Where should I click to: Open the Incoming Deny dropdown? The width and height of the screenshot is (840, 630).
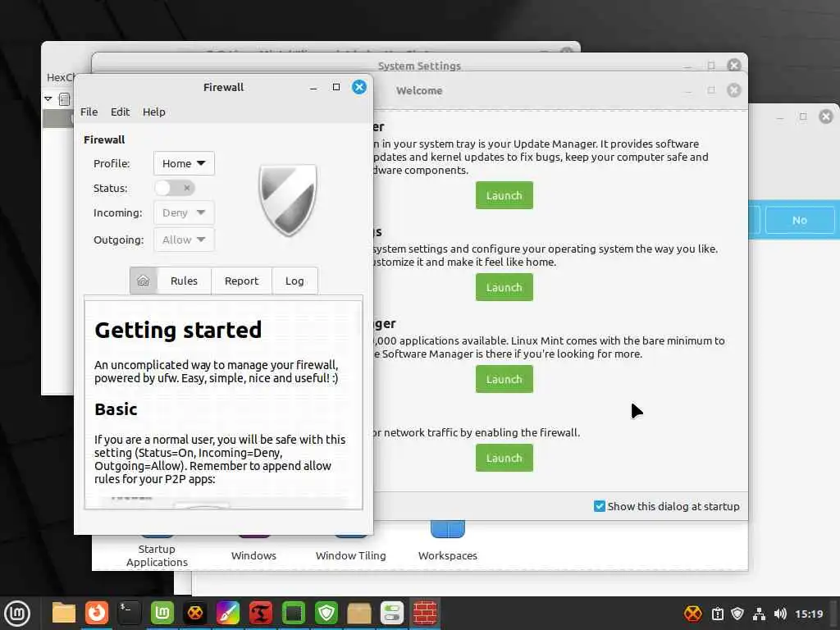click(x=184, y=212)
